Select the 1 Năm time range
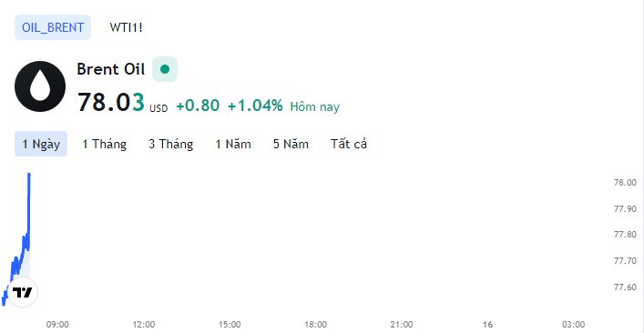Viewport: 644px width, 333px height. (x=233, y=144)
